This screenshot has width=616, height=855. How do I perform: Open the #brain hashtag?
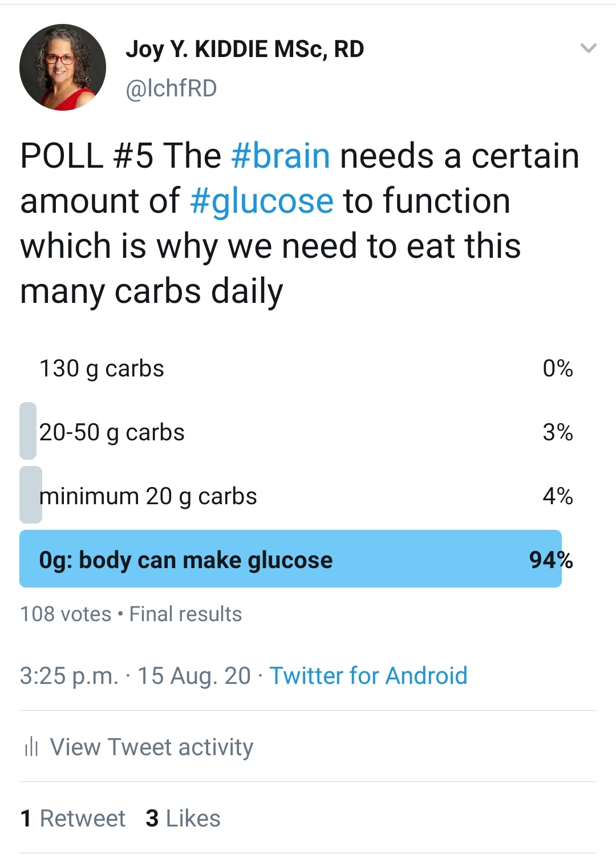click(x=281, y=156)
